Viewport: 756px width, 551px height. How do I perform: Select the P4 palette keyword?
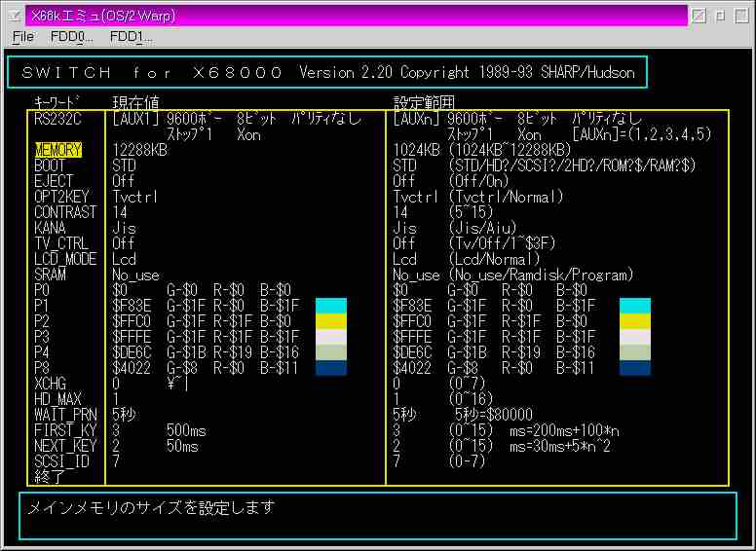coord(42,352)
